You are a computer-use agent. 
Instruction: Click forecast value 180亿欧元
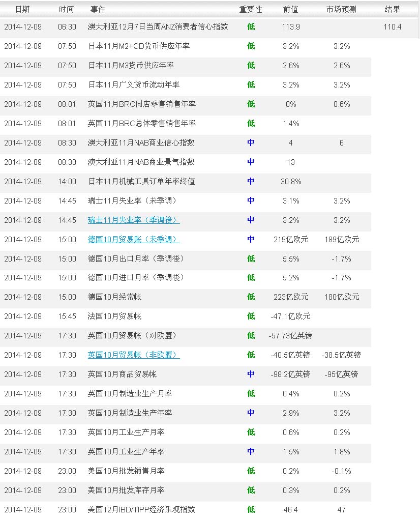(x=342, y=297)
